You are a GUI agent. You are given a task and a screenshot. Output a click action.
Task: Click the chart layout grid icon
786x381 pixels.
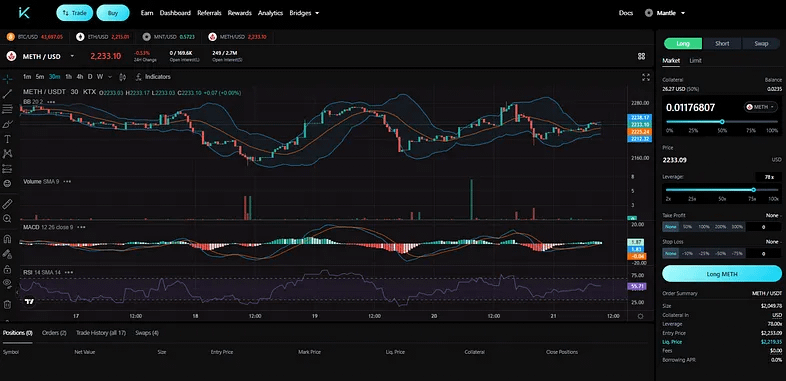(x=641, y=56)
